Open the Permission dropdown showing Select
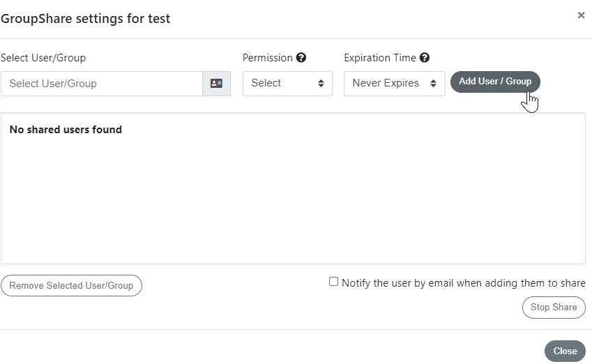 coord(287,84)
